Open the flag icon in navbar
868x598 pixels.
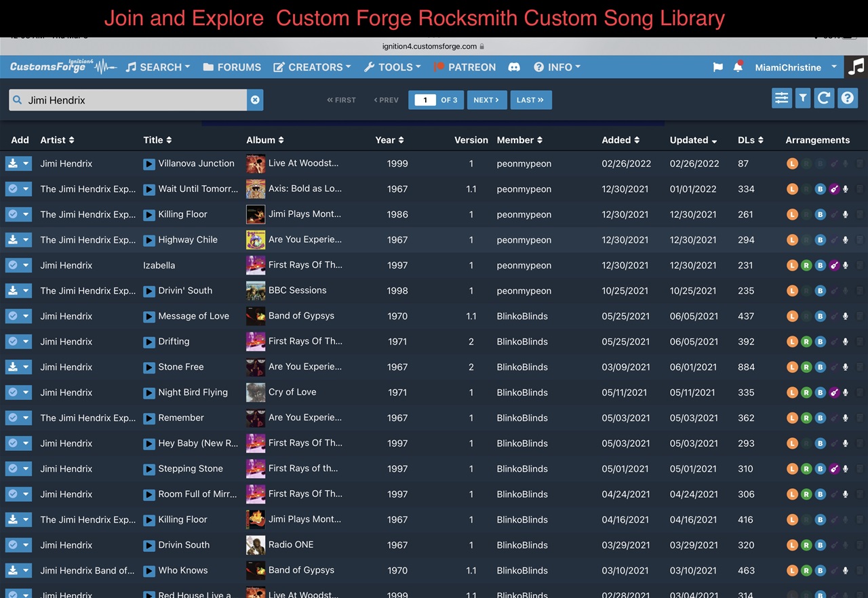(717, 67)
